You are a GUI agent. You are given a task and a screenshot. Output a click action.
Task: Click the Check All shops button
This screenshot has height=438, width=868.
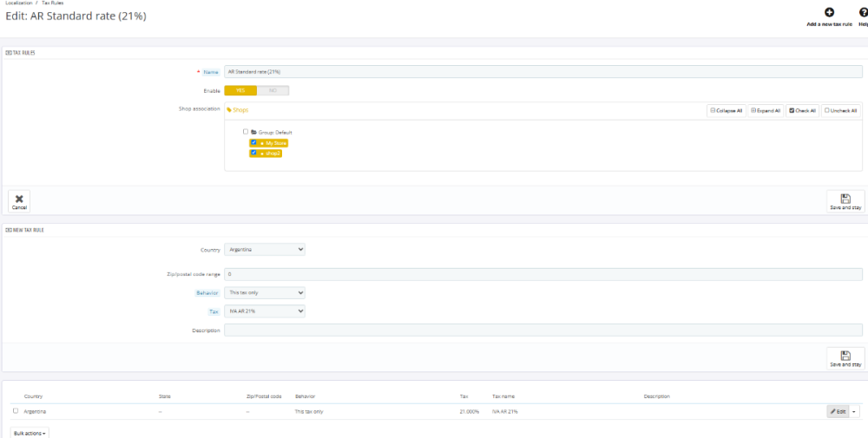(x=803, y=110)
